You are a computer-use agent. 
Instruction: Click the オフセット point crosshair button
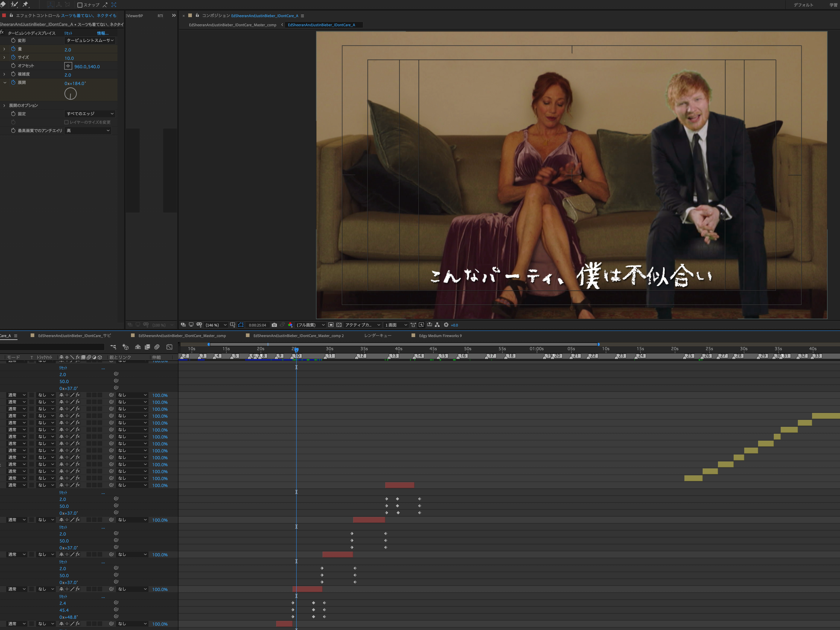(68, 66)
